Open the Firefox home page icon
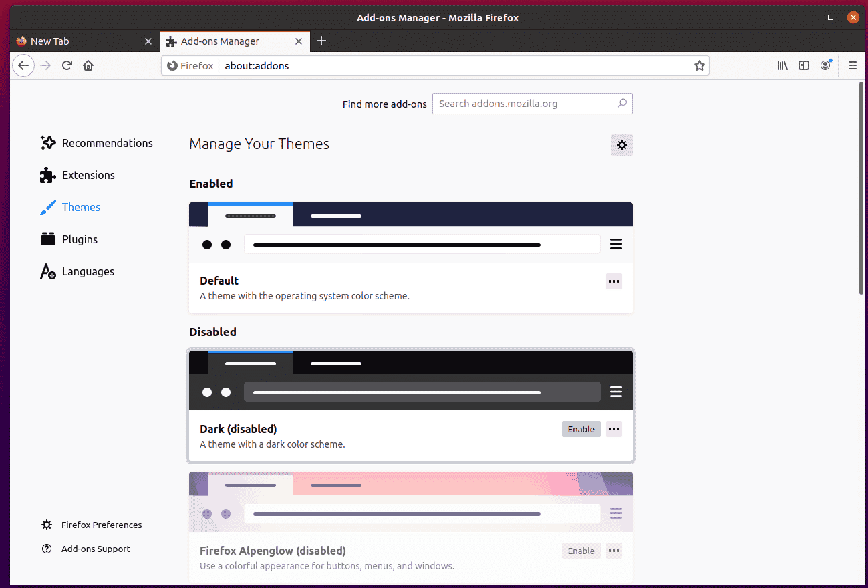The height and width of the screenshot is (588, 868). pos(88,65)
